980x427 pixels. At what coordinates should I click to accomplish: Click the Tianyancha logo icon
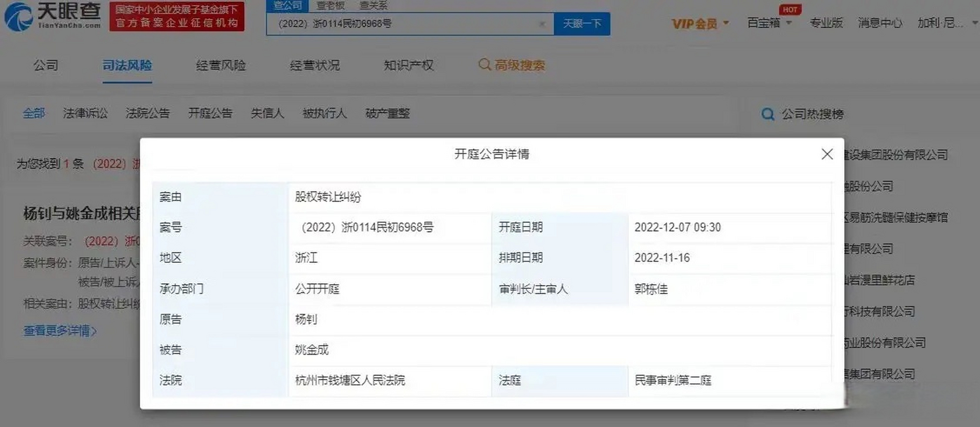pyautogui.click(x=18, y=17)
